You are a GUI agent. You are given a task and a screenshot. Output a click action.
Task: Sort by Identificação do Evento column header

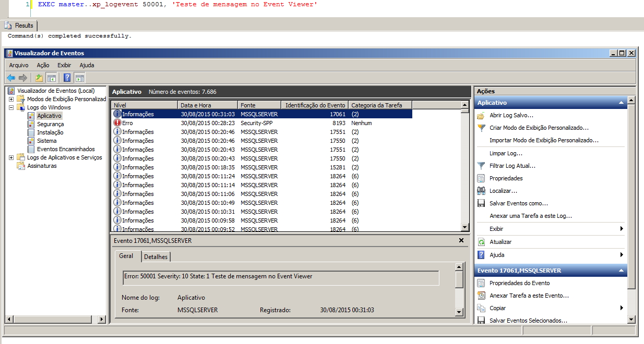click(x=315, y=105)
